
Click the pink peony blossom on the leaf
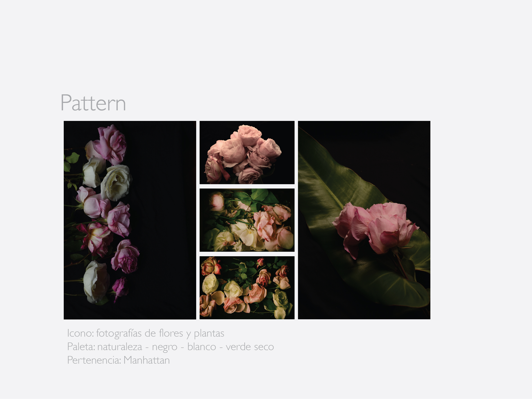(x=375, y=229)
